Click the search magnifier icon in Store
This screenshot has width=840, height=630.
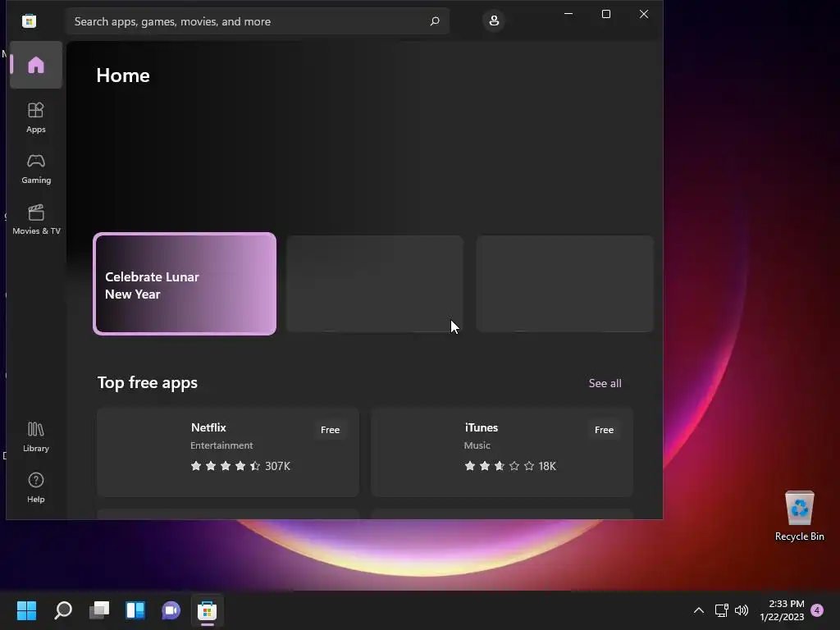click(435, 21)
